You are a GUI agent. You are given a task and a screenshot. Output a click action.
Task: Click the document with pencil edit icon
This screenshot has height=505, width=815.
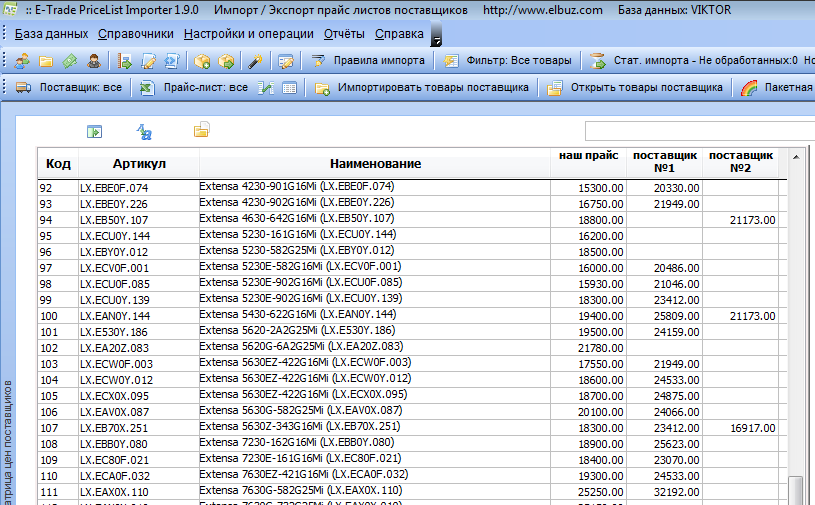coord(148,61)
